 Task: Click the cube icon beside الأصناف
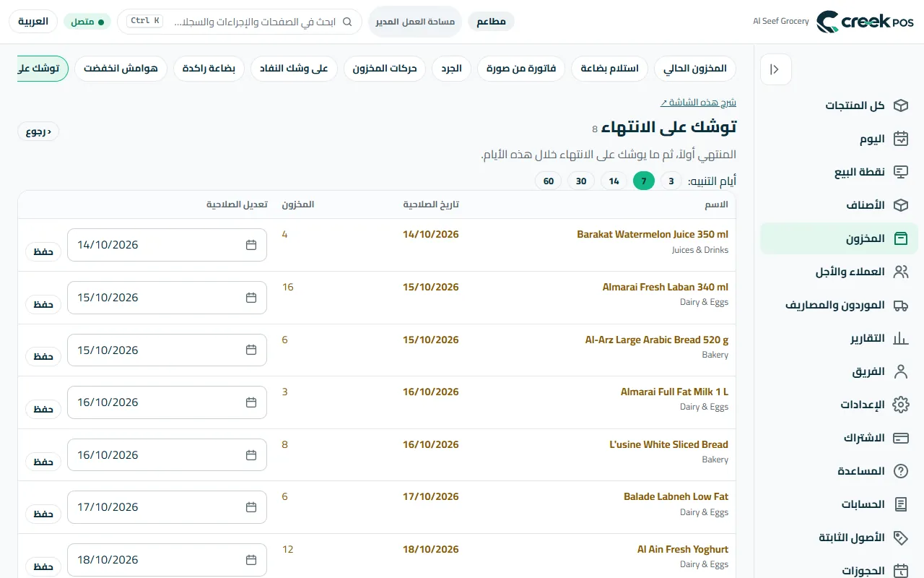point(900,205)
